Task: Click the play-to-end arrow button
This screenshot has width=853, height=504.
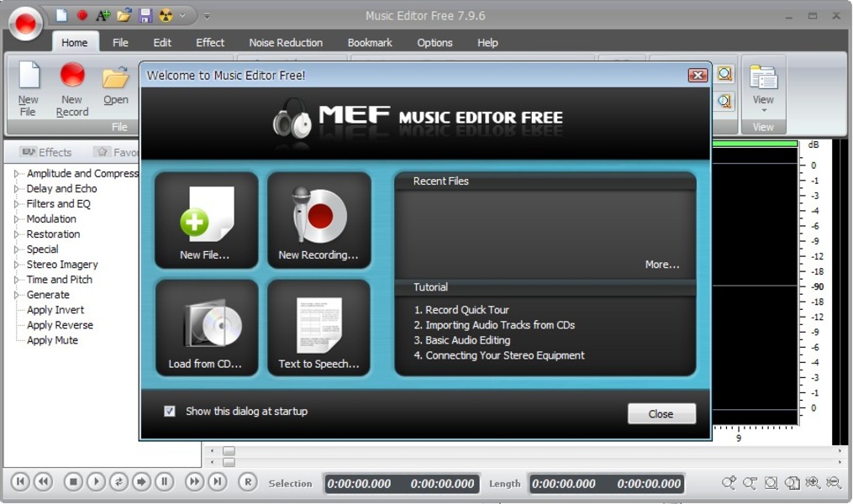Action: click(141, 481)
